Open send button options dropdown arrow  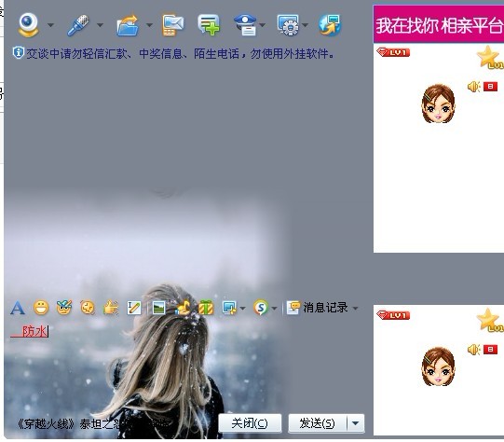(x=356, y=423)
